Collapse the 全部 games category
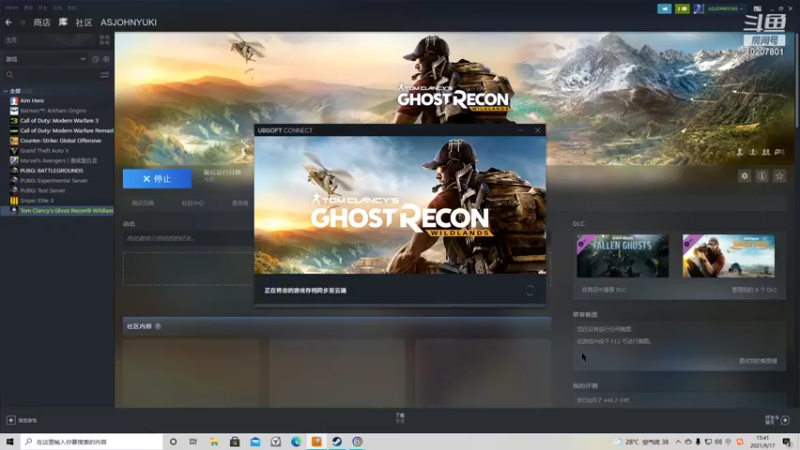The image size is (800, 450). [6, 91]
